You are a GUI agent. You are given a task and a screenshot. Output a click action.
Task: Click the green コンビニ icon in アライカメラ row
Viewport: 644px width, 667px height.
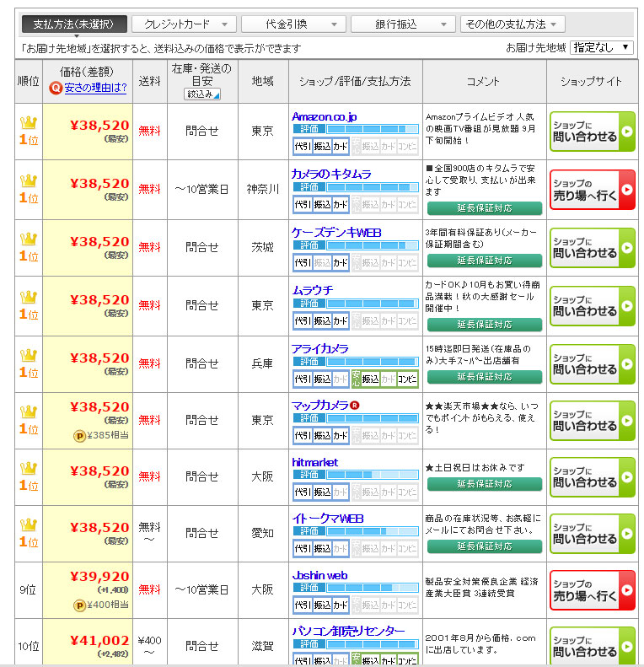click(407, 379)
